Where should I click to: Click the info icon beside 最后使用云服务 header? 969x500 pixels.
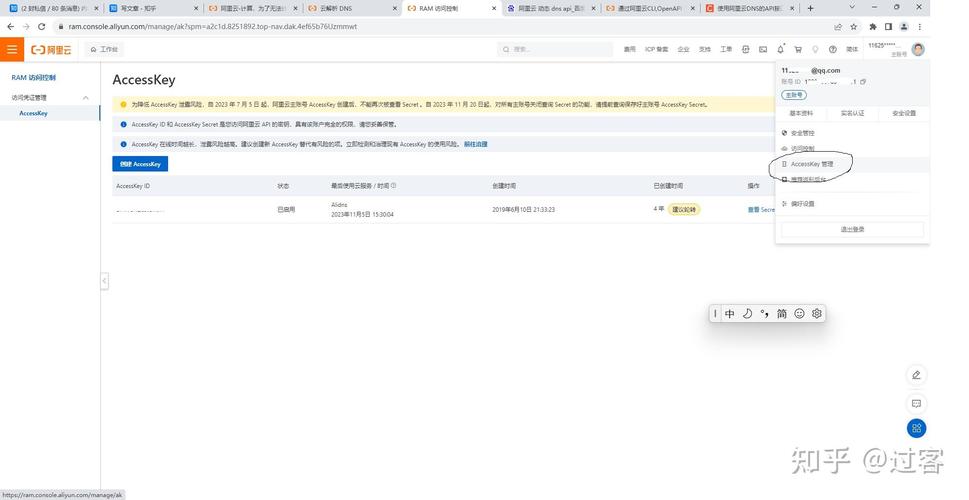click(x=394, y=185)
